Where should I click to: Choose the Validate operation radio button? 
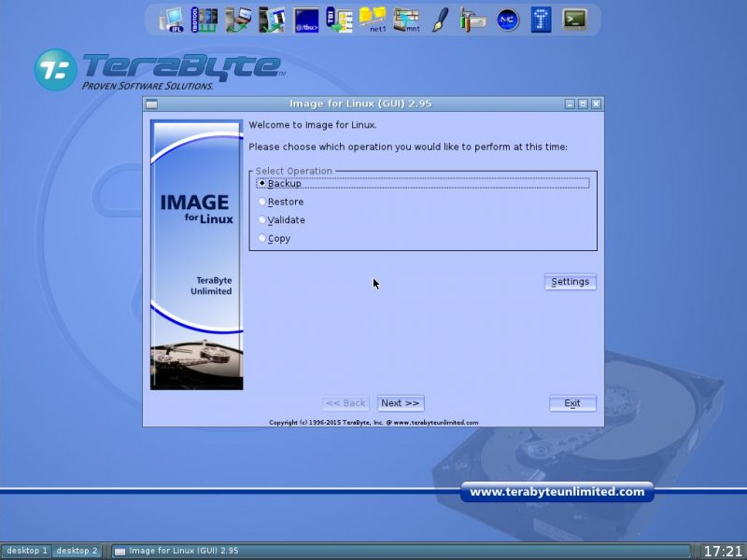coord(262,219)
